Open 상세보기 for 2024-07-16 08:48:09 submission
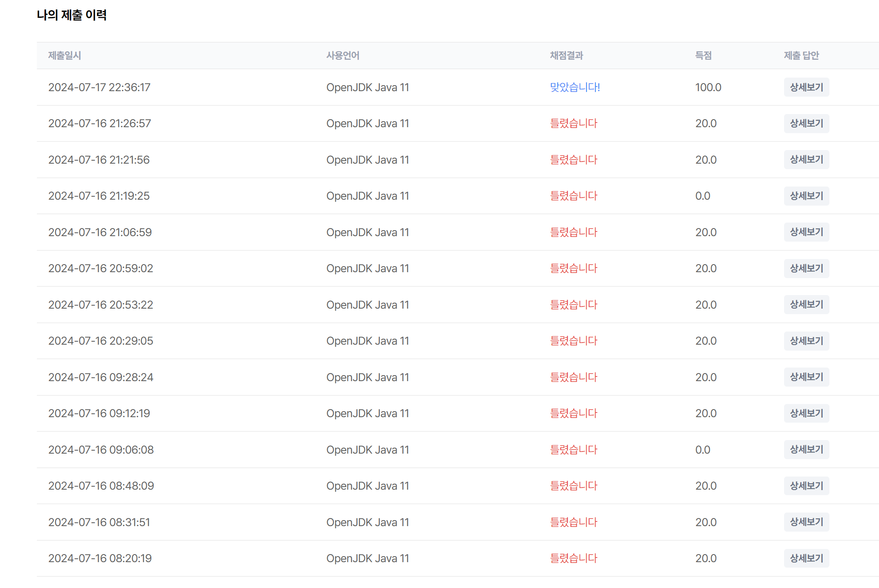 click(806, 486)
